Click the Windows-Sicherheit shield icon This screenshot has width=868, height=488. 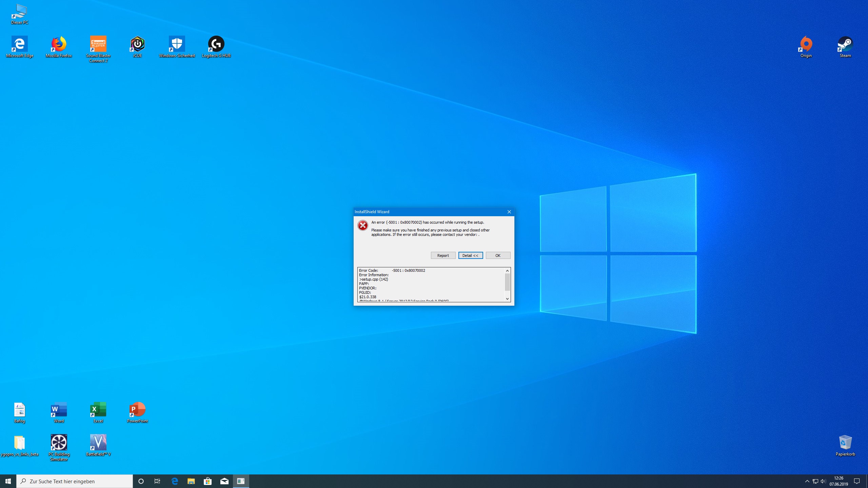[177, 44]
